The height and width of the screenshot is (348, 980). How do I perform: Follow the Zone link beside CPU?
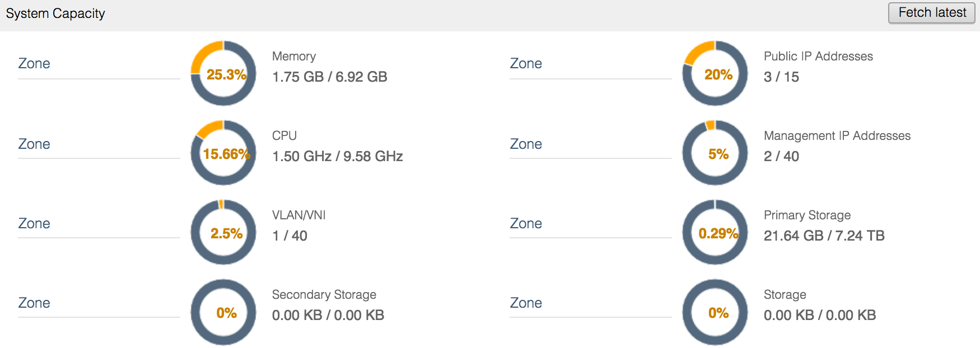(34, 144)
